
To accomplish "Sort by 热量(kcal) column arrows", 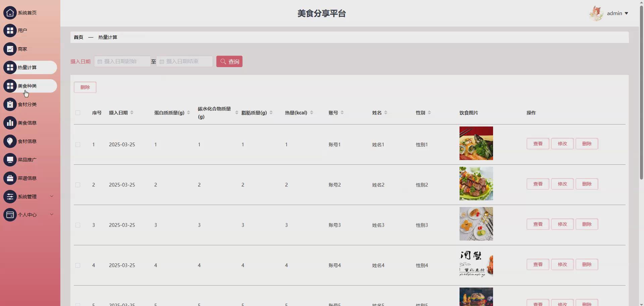I will tap(312, 113).
